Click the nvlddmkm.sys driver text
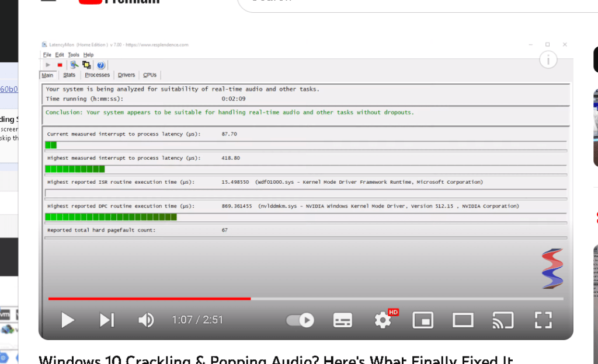The height and width of the screenshot is (364, 598). click(x=388, y=206)
